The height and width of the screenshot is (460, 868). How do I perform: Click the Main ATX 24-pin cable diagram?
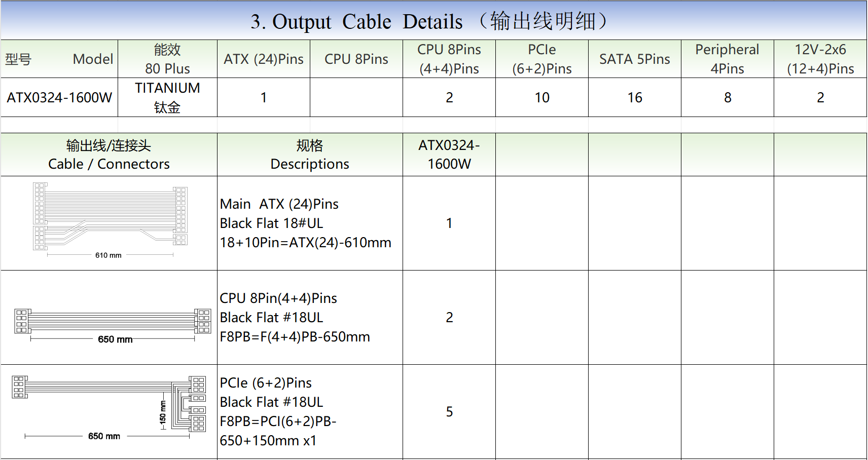[x=110, y=219]
